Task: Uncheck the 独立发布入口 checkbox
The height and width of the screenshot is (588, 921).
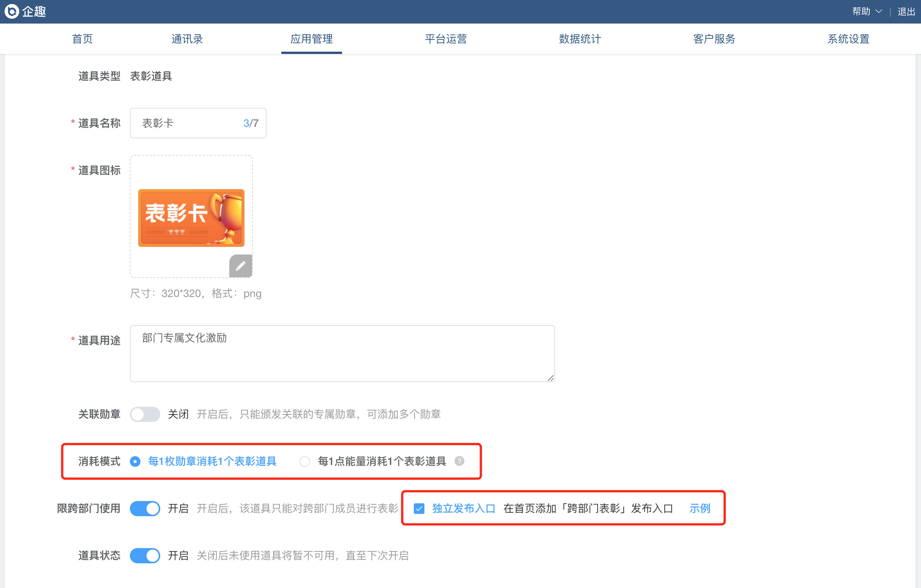Action: (x=419, y=509)
